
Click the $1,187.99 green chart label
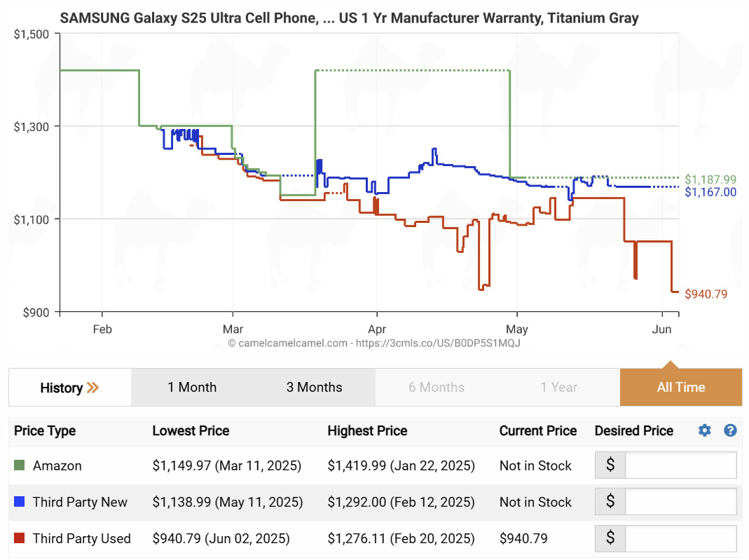point(710,179)
